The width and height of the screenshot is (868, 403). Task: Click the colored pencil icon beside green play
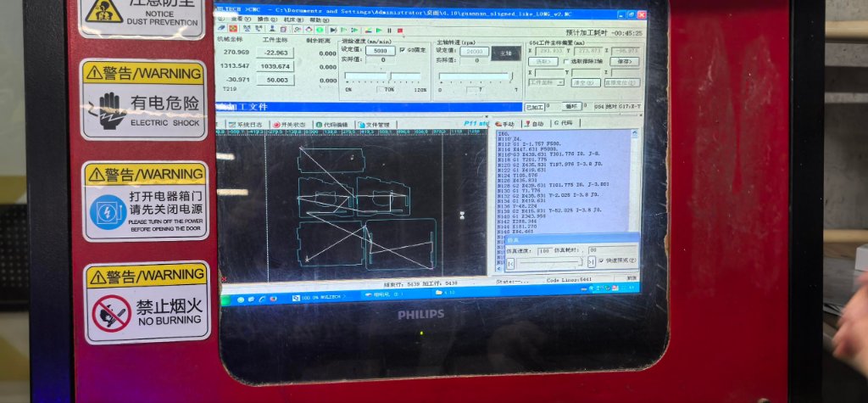(368, 31)
